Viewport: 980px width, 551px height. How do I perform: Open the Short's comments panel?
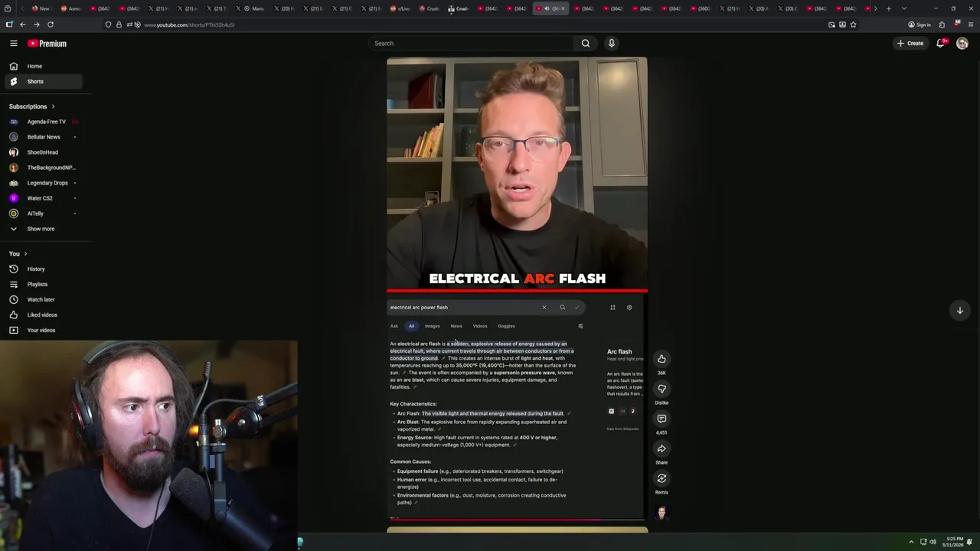pyautogui.click(x=661, y=419)
